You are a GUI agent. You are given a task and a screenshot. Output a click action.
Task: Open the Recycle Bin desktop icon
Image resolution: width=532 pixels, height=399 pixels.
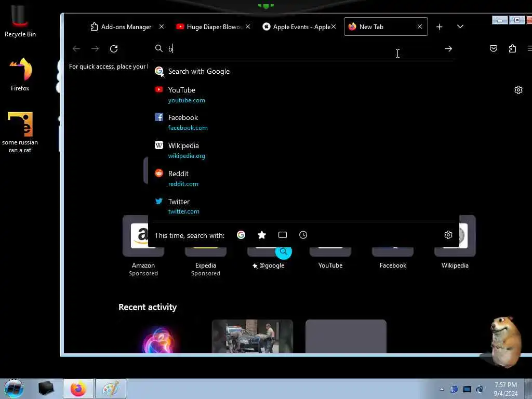20,20
